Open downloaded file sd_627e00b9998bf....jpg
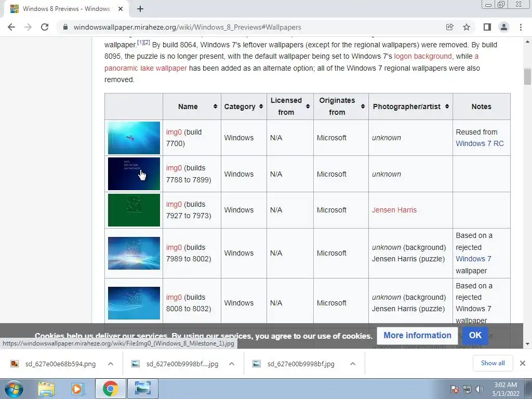532x399 pixels. pos(182,364)
